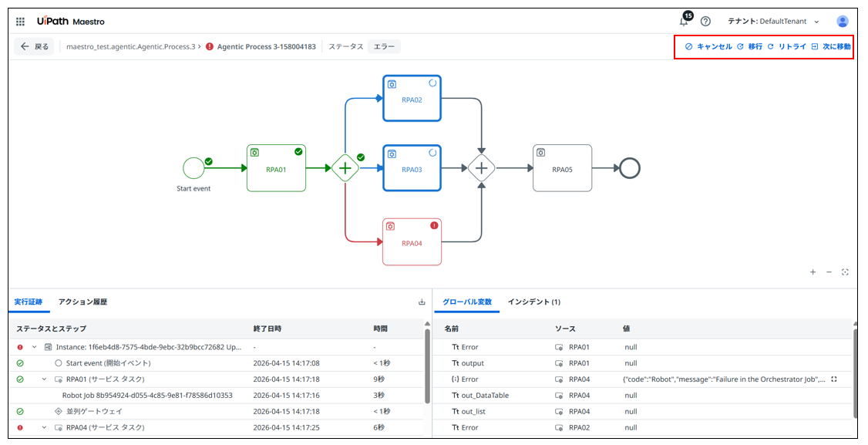The width and height of the screenshot is (868, 445).
Task: Click the キャンセル button
Action: (708, 47)
